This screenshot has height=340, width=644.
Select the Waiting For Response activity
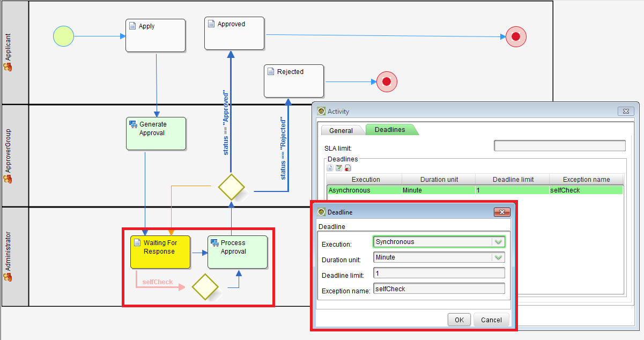tap(160, 252)
